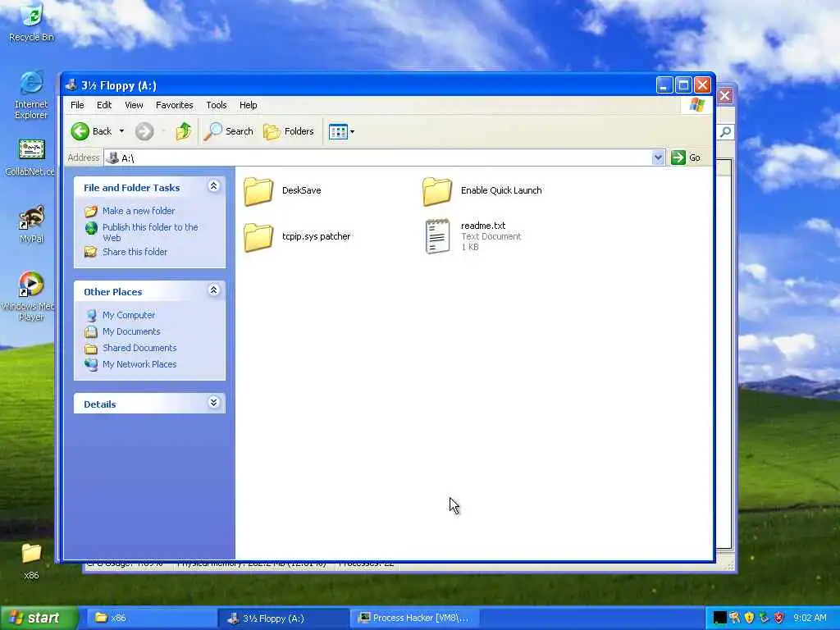Open the Help menu
The width and height of the screenshot is (840, 630).
[248, 105]
